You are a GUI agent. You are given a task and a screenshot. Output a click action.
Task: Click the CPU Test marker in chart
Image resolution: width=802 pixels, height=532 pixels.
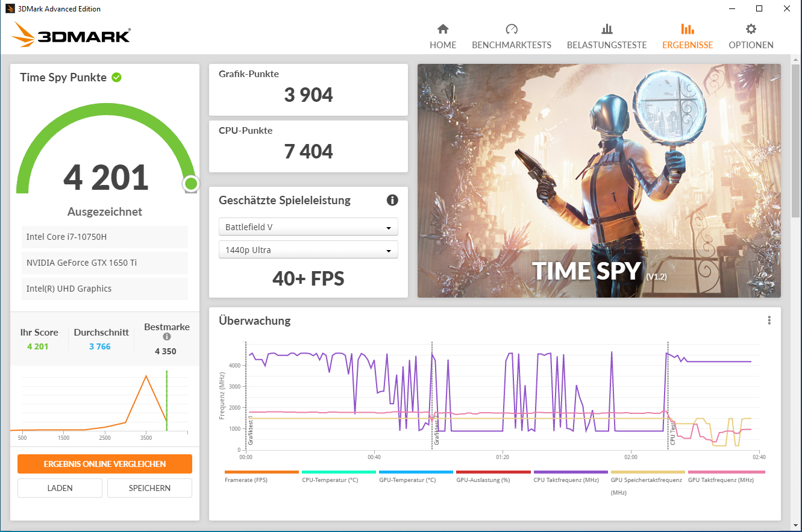[x=672, y=434]
